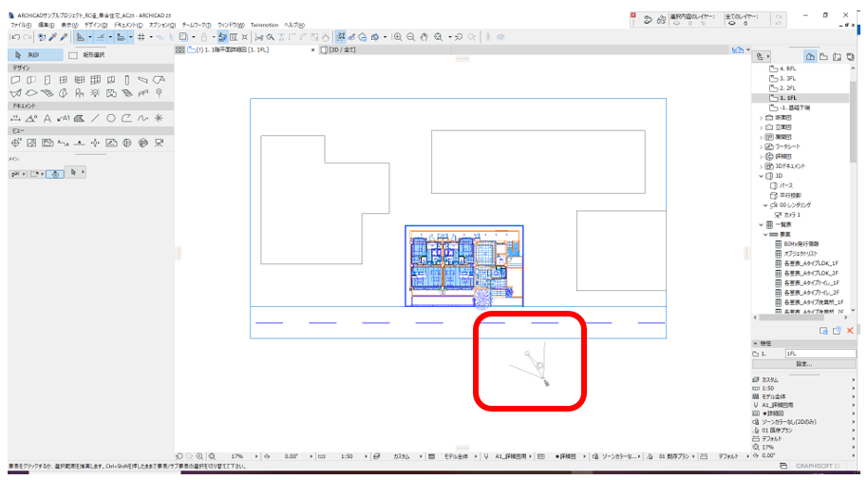Select the Dimension tool
The width and height of the screenshot is (868, 480).
tap(15, 118)
